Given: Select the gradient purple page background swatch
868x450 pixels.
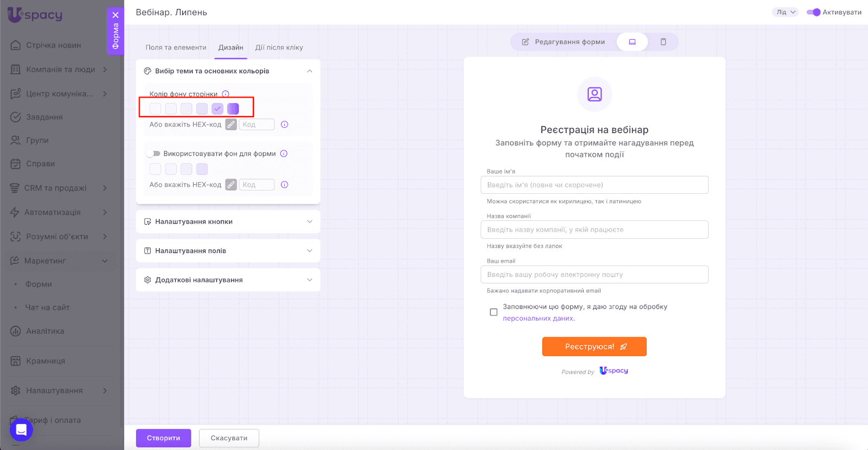Looking at the screenshot, I should [x=233, y=109].
